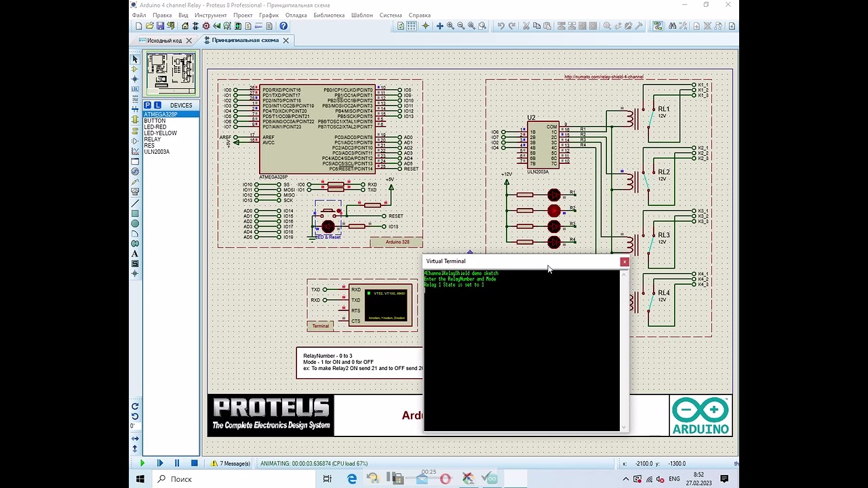
Task: Open the Инструмент menu
Action: (210, 15)
